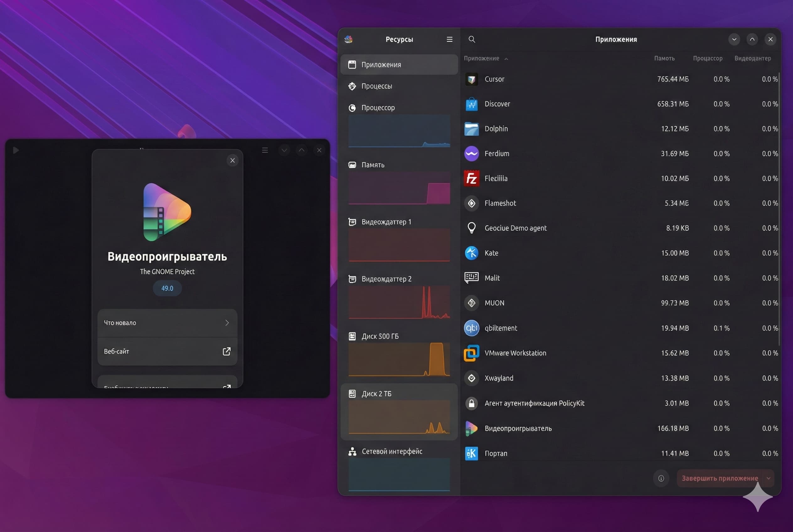This screenshot has height=532, width=793.
Task: Select memory value 658.31 МБ for Discover
Action: coord(673,104)
